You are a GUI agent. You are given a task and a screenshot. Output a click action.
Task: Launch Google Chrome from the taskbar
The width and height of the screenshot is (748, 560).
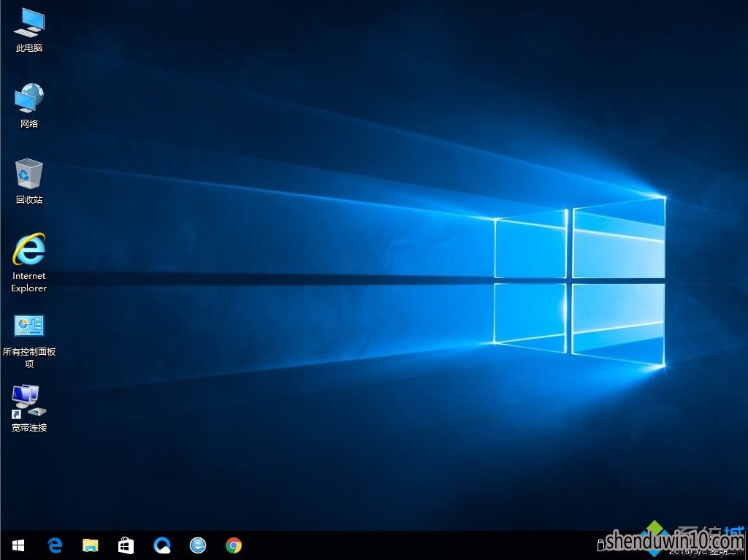[234, 545]
